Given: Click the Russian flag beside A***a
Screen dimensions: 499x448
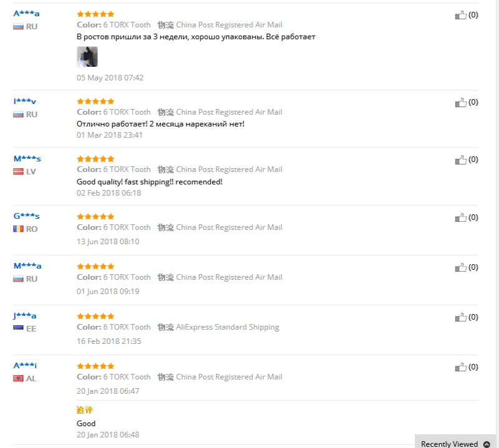Looking at the screenshot, I should coord(18,27).
